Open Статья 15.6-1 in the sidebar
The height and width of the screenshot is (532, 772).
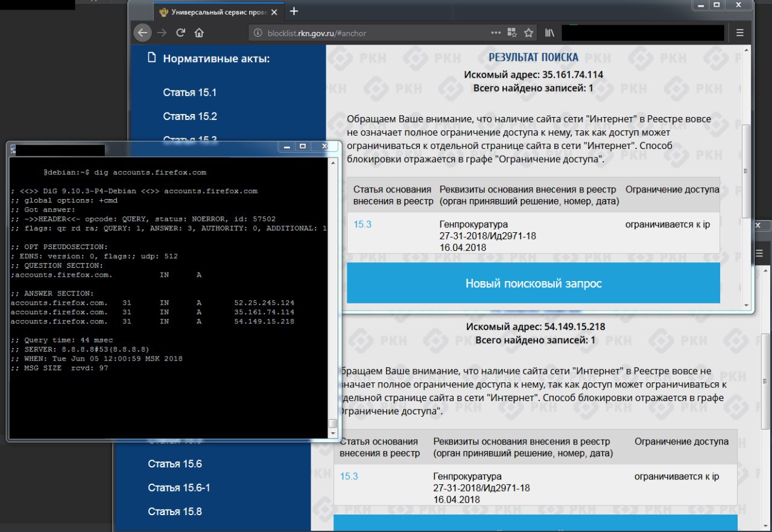coord(179,487)
